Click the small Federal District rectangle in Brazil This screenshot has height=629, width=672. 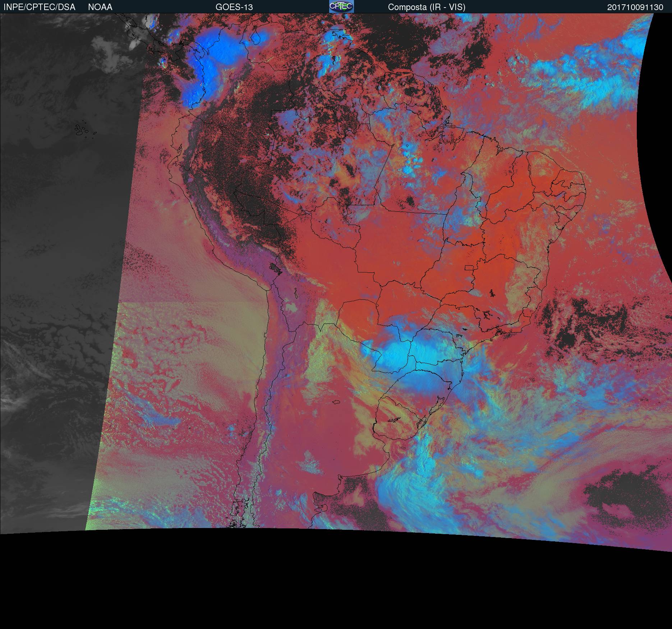pos(469,268)
